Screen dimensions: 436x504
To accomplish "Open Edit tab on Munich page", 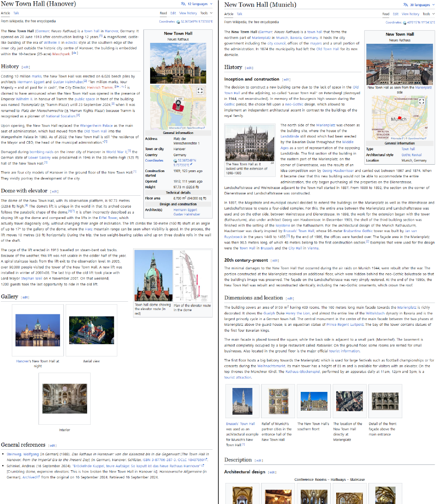I will [396, 14].
